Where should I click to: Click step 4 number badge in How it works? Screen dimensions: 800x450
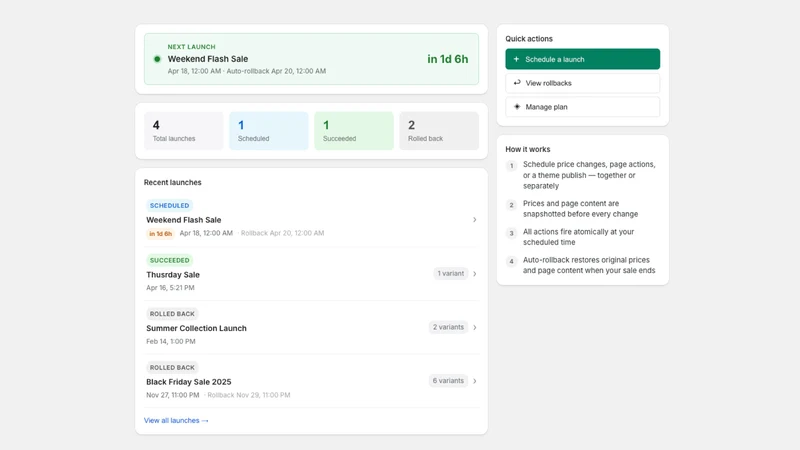click(511, 261)
